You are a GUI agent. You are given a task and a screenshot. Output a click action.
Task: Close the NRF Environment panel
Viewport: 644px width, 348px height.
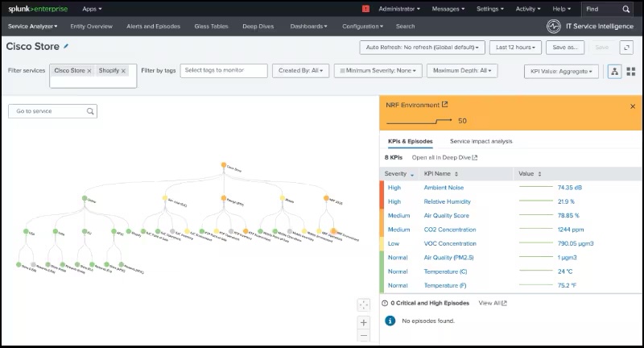pyautogui.click(x=632, y=106)
